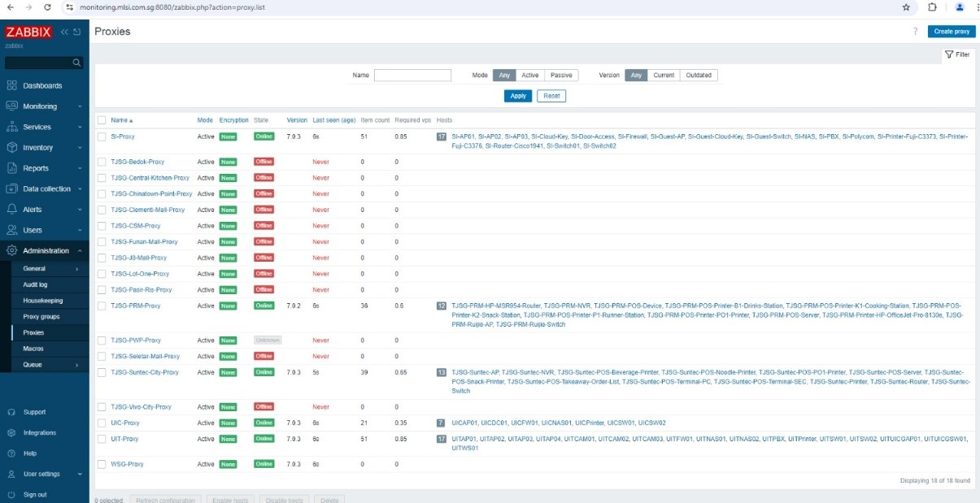Tick the checkbox for SI-Proxy
The width and height of the screenshot is (980, 503).
(102, 137)
